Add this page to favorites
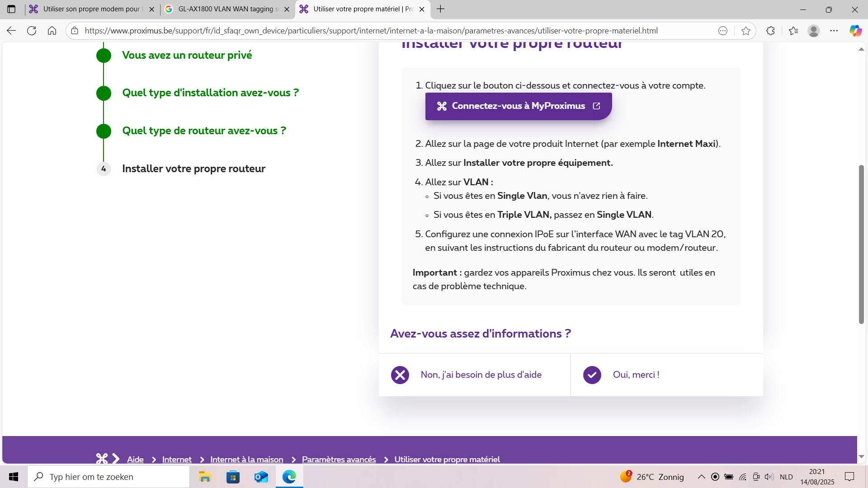868x488 pixels. (746, 31)
